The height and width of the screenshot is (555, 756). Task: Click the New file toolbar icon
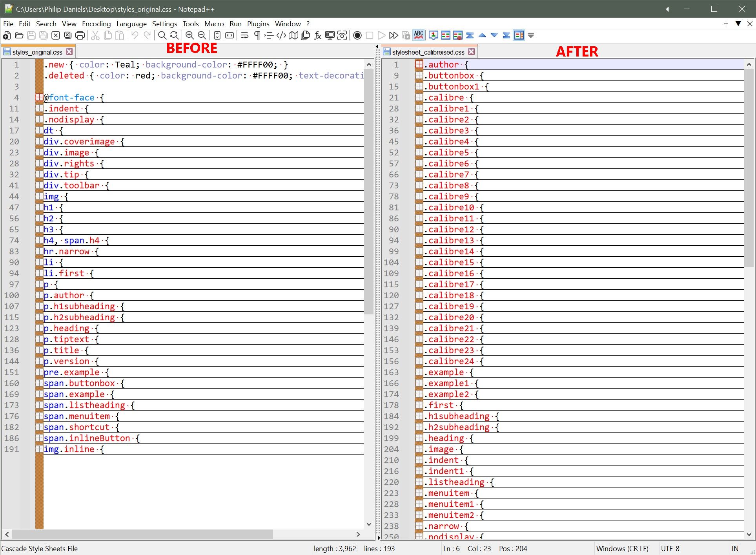[x=7, y=36]
